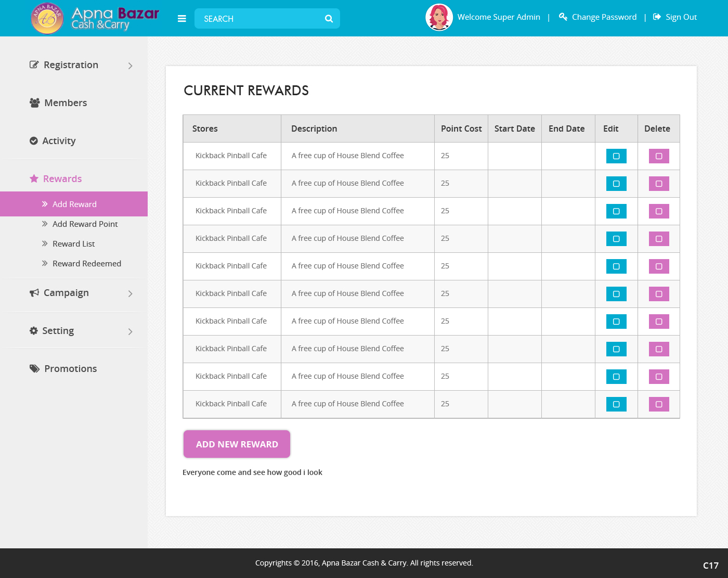Click the edit icon in first reward row
This screenshot has height=578, width=728.
616,156
